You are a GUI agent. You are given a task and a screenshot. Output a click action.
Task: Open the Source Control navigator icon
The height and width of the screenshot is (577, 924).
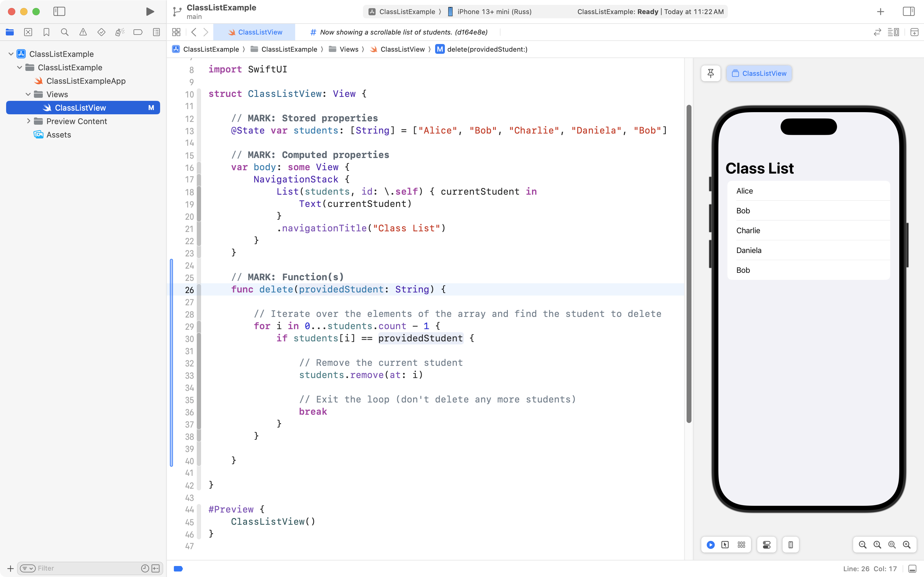[x=28, y=32]
